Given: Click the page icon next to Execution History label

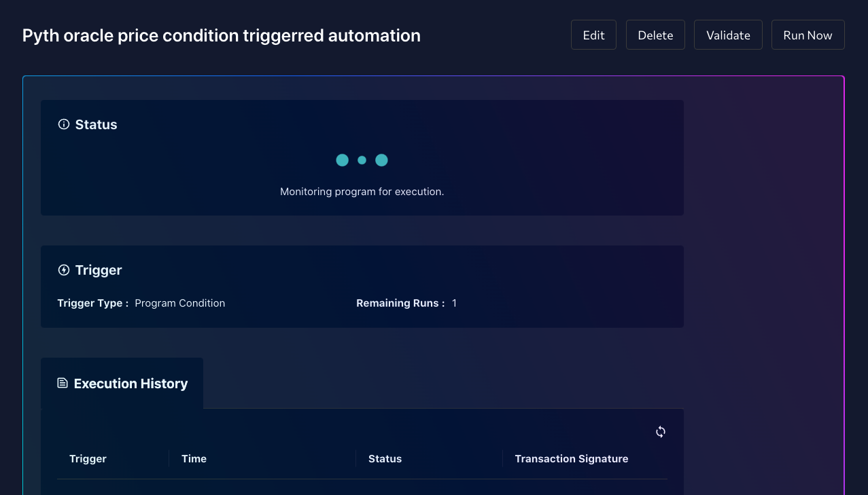Looking at the screenshot, I should coord(63,383).
